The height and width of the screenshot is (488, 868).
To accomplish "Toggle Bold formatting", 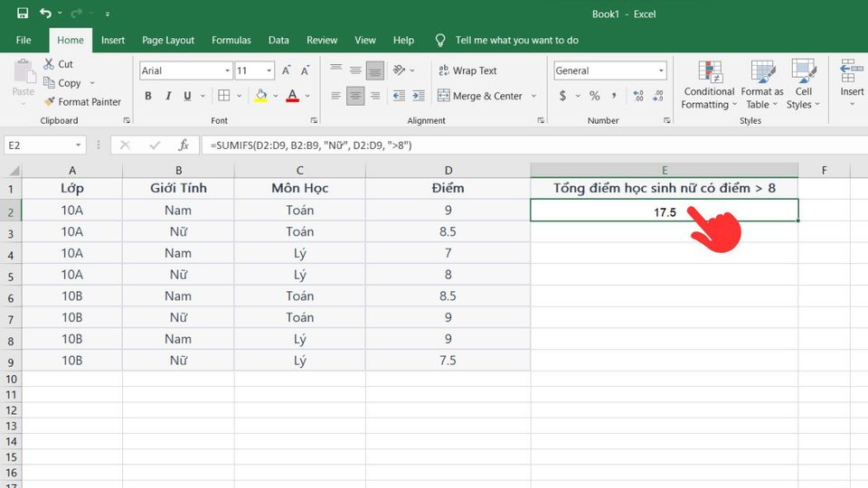I will [147, 96].
